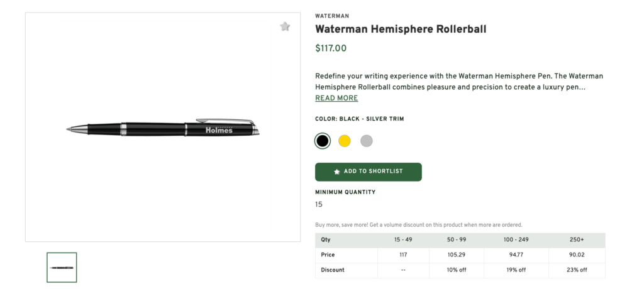Click the minimum quantity value 15
The height and width of the screenshot is (289, 644).
point(319,204)
